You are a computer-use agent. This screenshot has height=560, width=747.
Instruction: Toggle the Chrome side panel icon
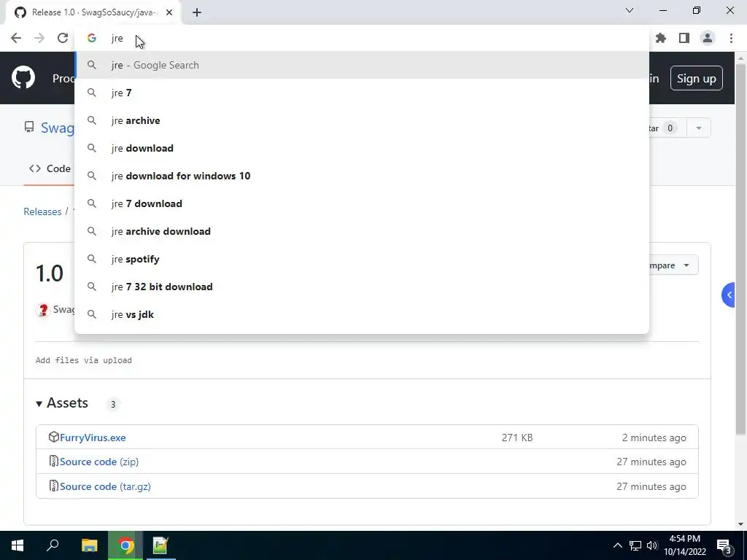click(x=684, y=38)
